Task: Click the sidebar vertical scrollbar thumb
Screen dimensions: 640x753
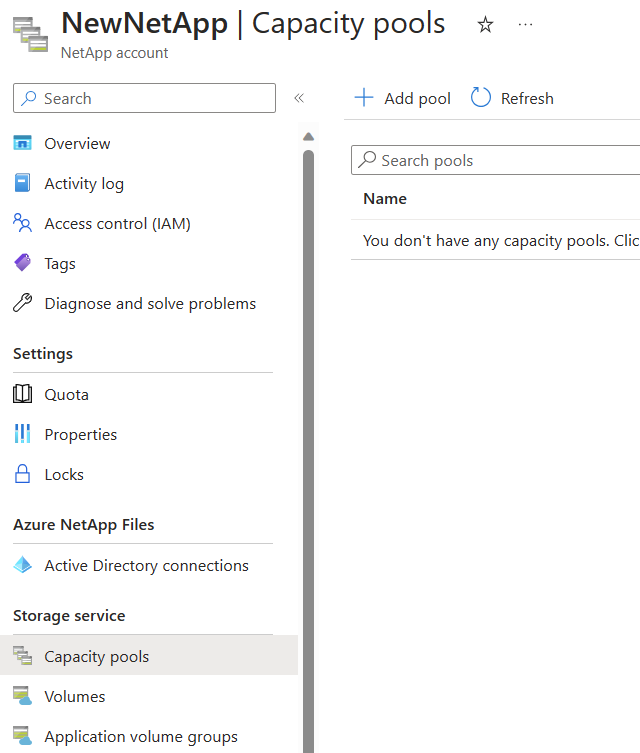Action: click(x=308, y=451)
